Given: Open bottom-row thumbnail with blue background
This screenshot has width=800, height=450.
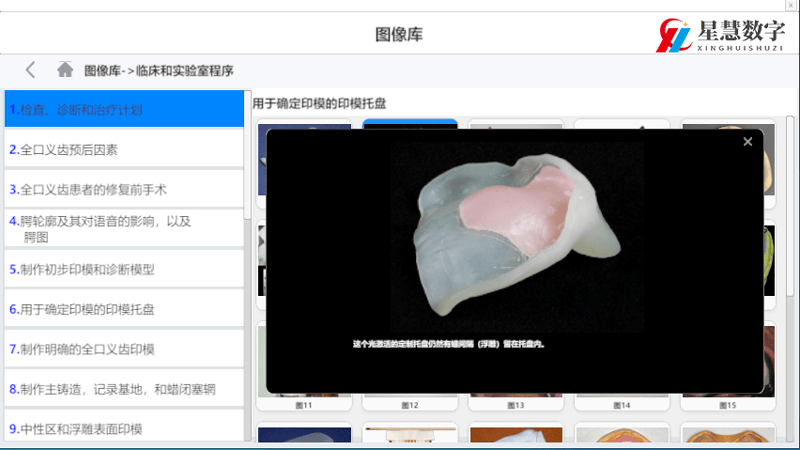Looking at the screenshot, I should pyautogui.click(x=304, y=433).
